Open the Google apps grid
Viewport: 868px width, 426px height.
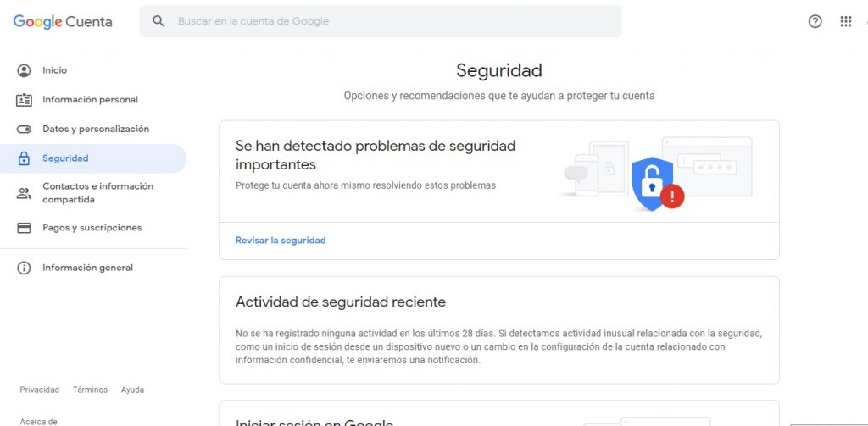845,22
